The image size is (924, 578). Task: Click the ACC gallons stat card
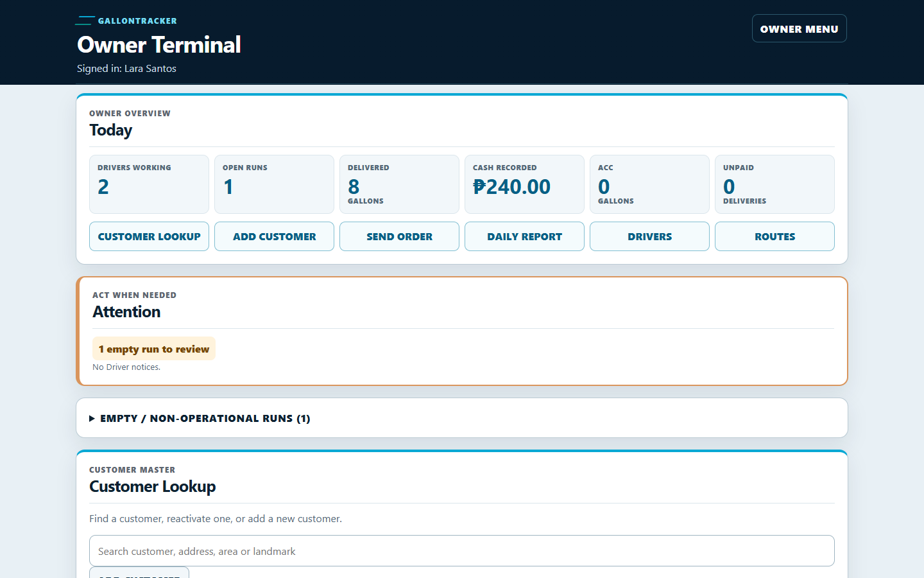tap(649, 184)
